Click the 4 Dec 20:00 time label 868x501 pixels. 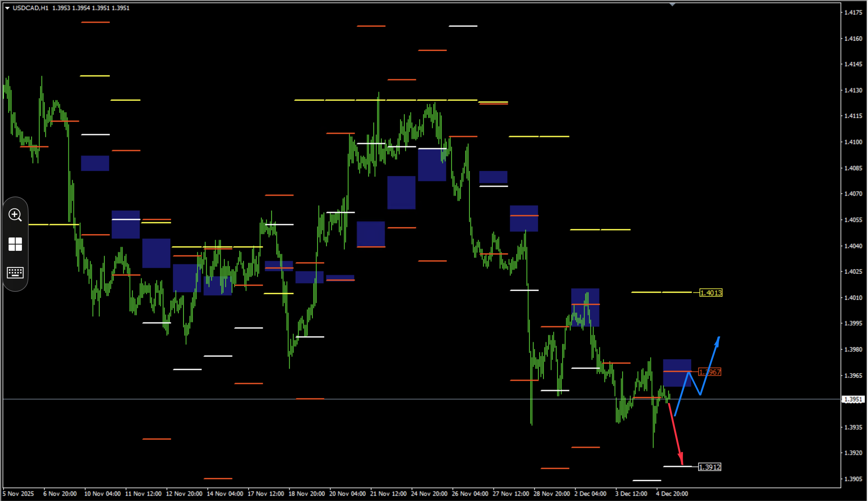click(x=672, y=493)
